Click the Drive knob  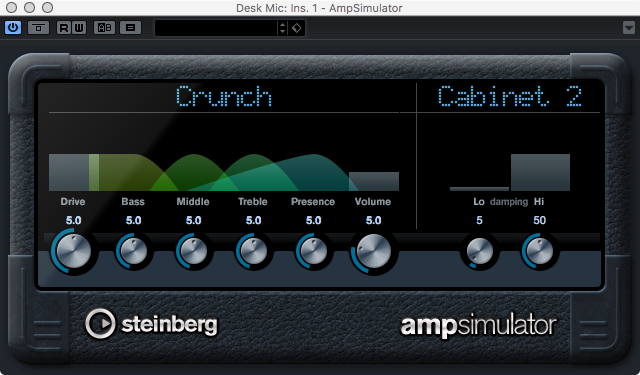pyautogui.click(x=73, y=251)
